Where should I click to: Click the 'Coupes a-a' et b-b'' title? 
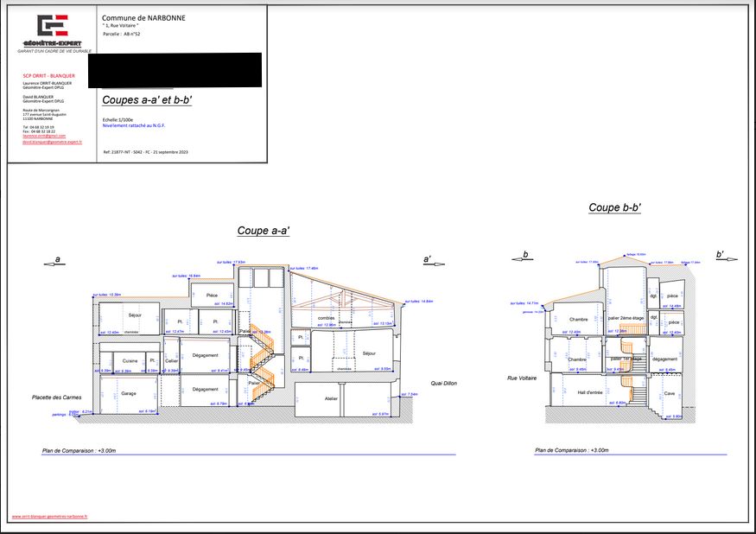147,100
